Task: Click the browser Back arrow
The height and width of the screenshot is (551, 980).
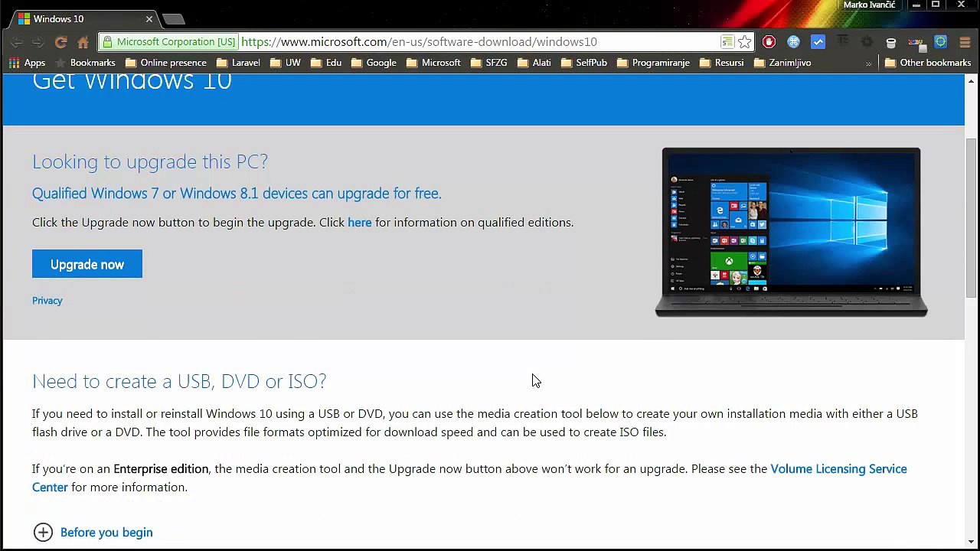Action: point(17,42)
